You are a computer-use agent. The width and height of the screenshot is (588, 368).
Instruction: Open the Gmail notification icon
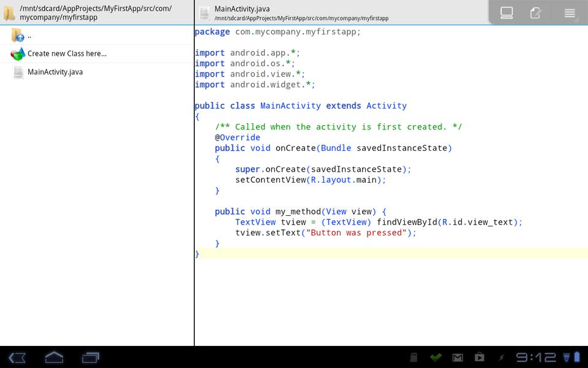[x=458, y=358]
